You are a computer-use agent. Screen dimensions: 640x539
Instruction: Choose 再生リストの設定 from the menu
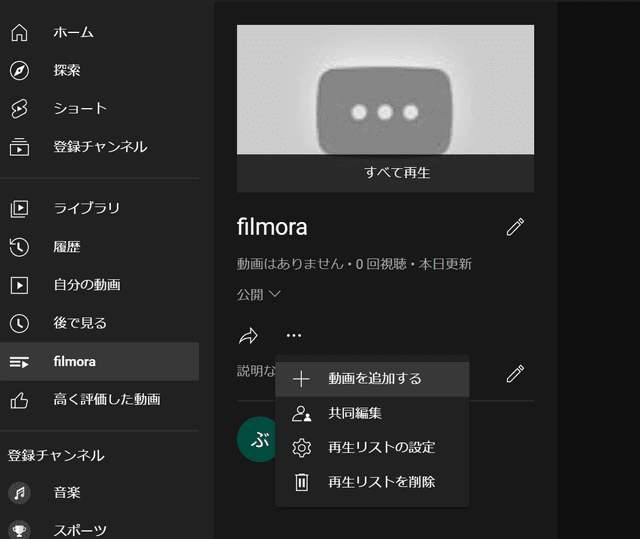tap(372, 448)
